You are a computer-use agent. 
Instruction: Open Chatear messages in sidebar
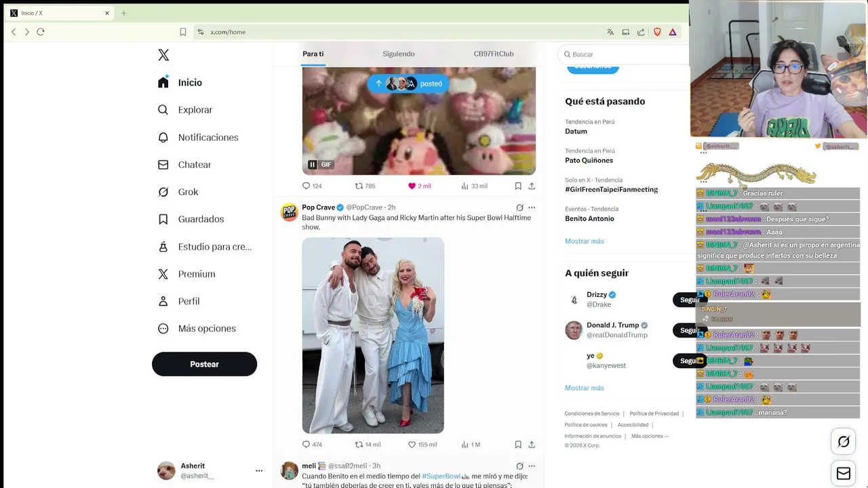pyautogui.click(x=184, y=165)
